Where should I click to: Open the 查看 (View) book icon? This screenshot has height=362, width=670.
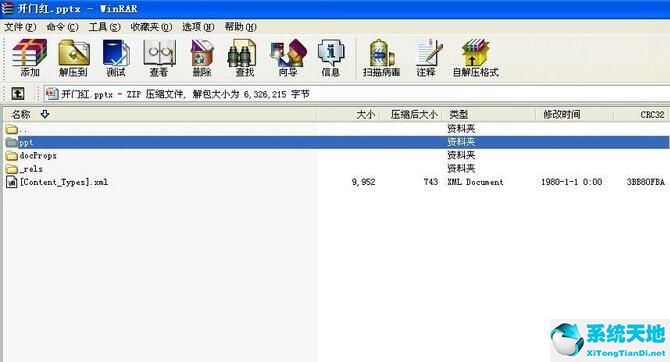(159, 58)
